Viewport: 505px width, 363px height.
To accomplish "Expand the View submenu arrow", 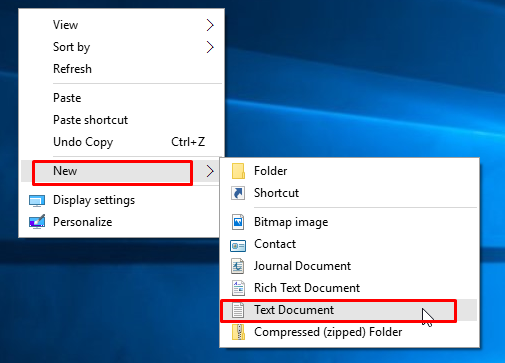I will (210, 25).
